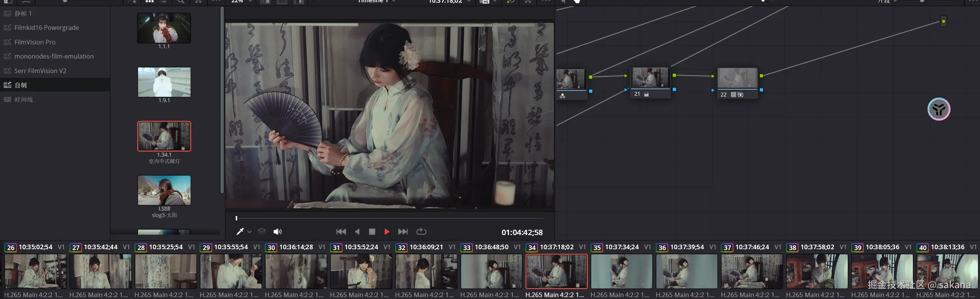
Task: Select corrector node 21 in node graph
Action: [x=650, y=78]
